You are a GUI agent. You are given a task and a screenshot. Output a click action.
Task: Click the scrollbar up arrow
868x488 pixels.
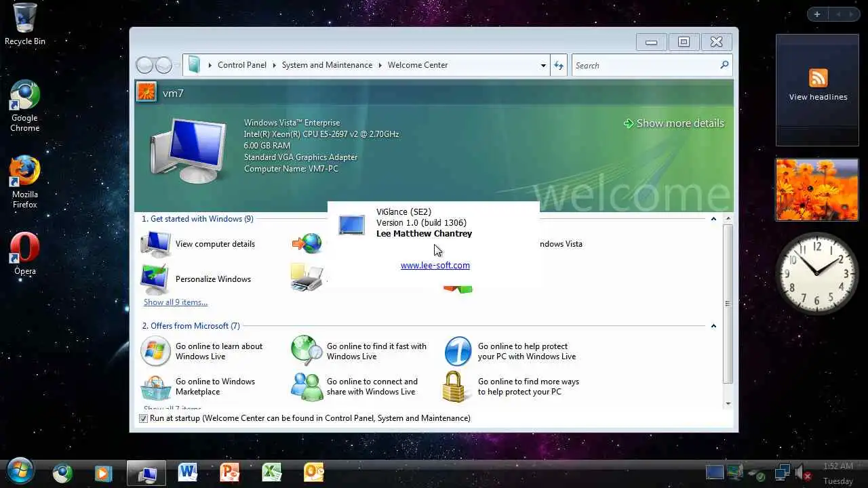[x=728, y=219]
